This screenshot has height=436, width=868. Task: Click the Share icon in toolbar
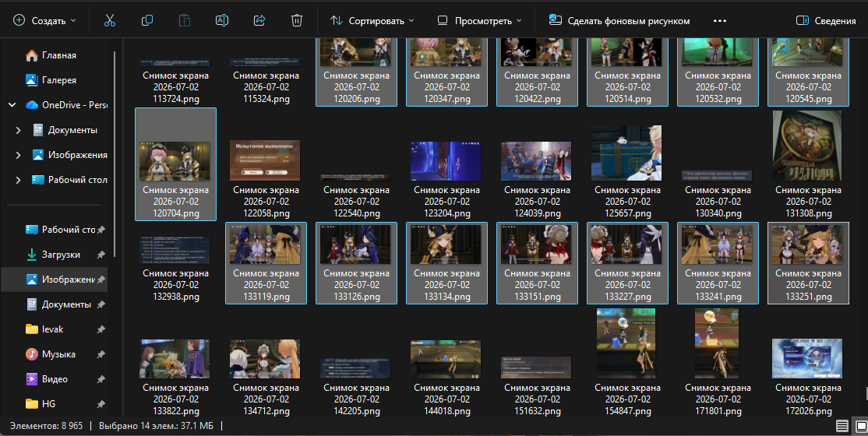pos(259,20)
